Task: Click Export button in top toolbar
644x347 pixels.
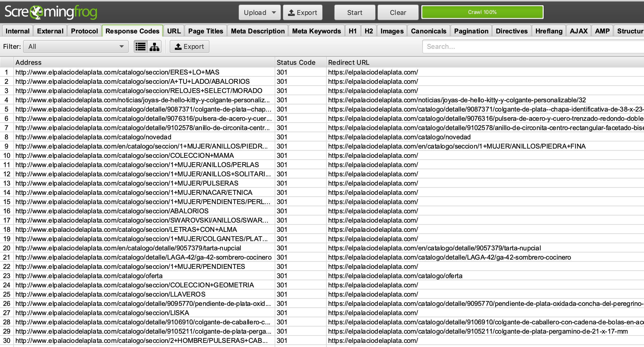Action: tap(302, 12)
